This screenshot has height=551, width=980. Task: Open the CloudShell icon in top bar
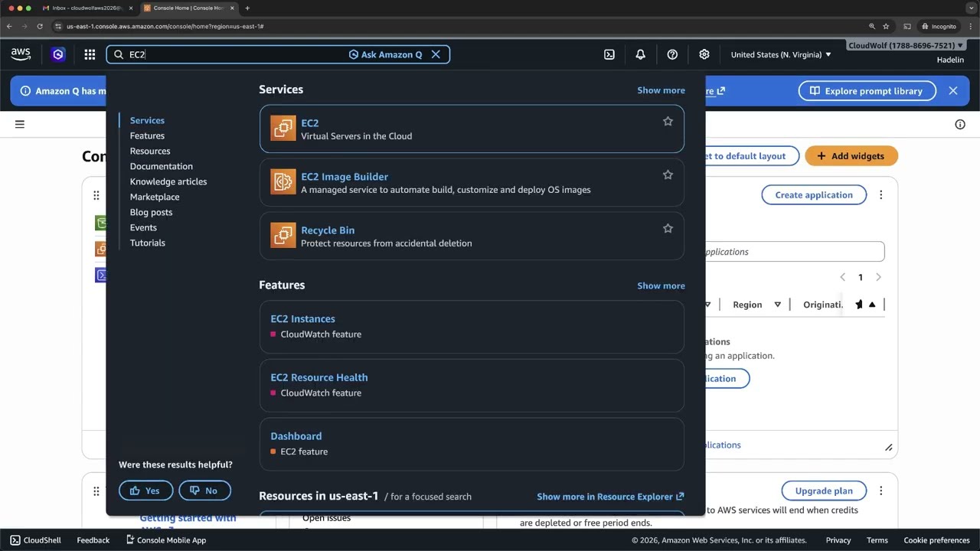(609, 54)
